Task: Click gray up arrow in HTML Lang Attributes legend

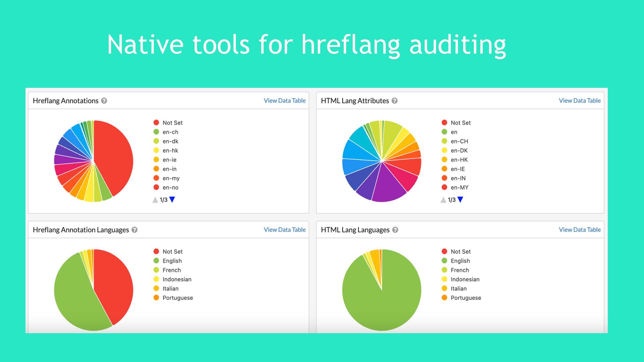Action: (x=443, y=200)
